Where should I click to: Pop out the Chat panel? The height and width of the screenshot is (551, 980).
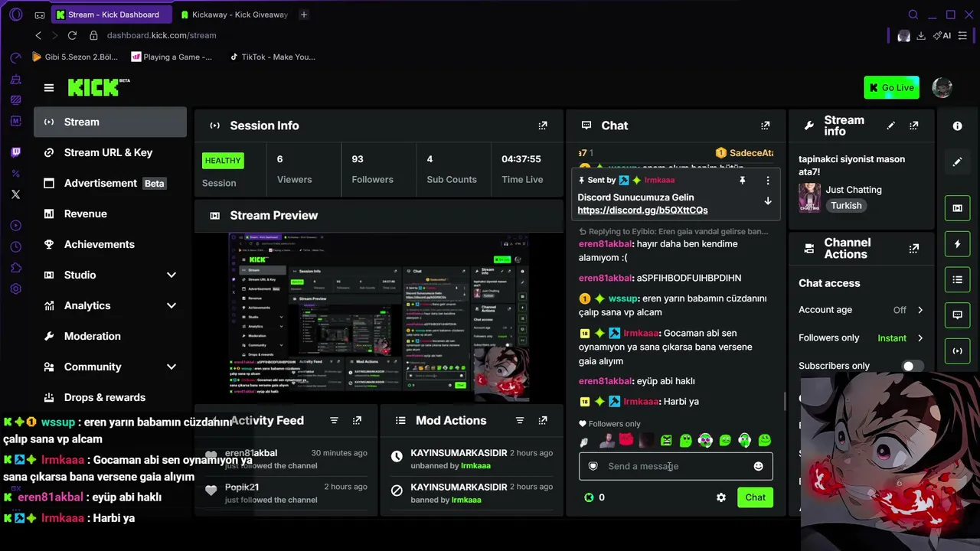(765, 126)
